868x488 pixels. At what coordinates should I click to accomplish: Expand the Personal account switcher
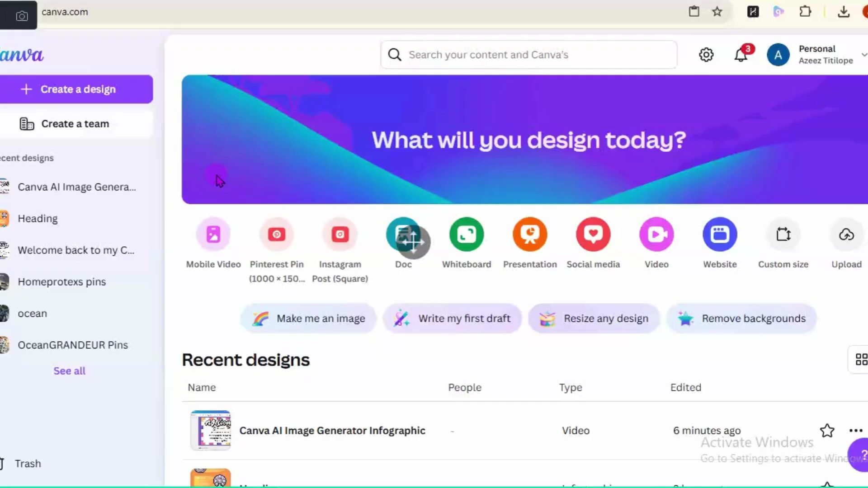tap(864, 55)
